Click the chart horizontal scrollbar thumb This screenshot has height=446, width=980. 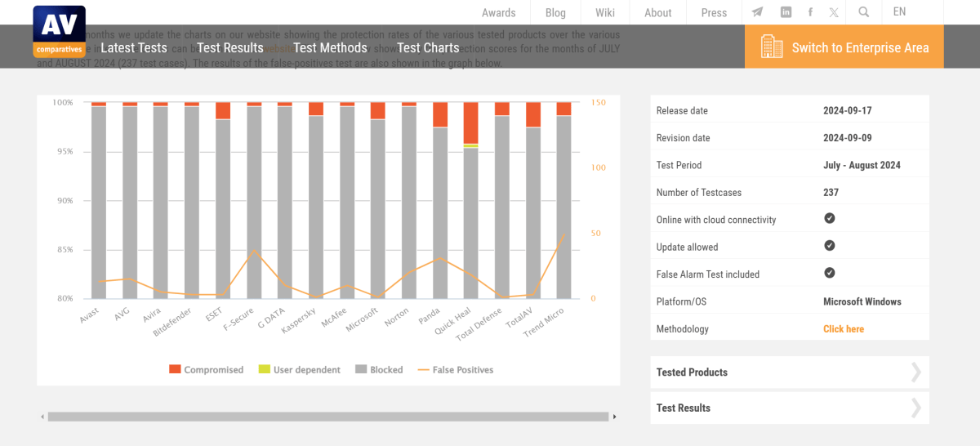[x=328, y=417]
